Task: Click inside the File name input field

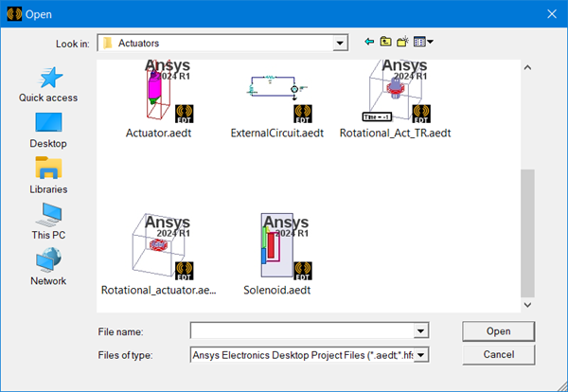Action: point(303,330)
